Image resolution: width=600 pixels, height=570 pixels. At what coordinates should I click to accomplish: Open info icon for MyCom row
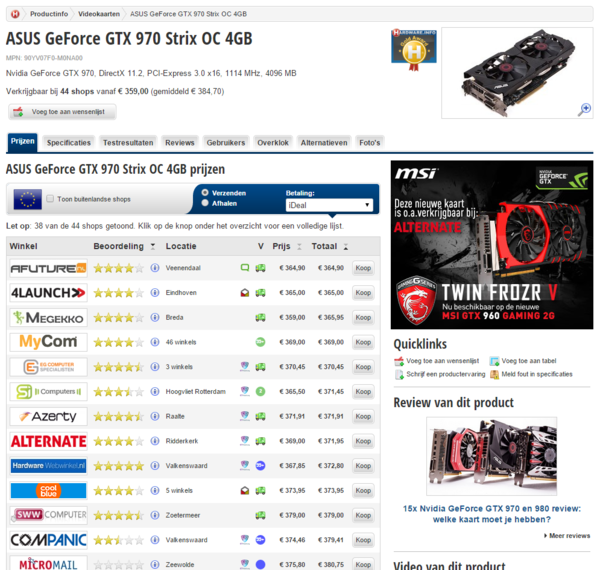point(155,342)
